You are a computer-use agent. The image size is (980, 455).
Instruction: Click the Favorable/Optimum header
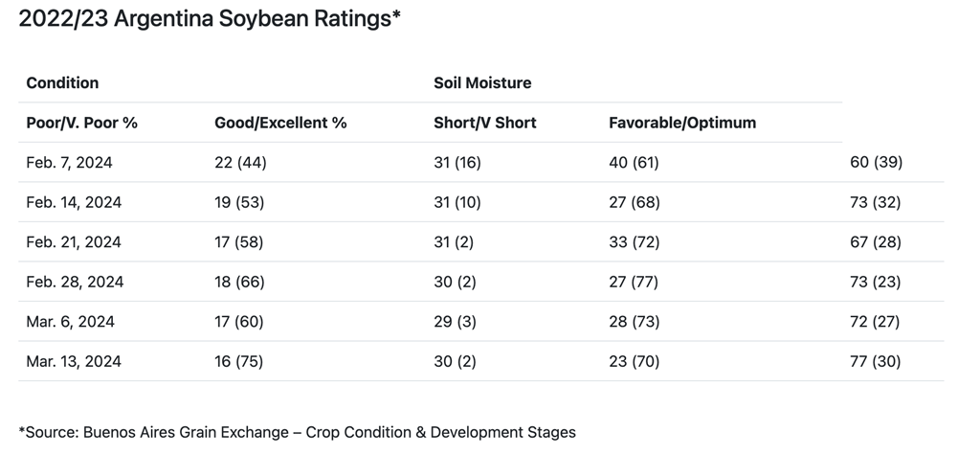[682, 123]
